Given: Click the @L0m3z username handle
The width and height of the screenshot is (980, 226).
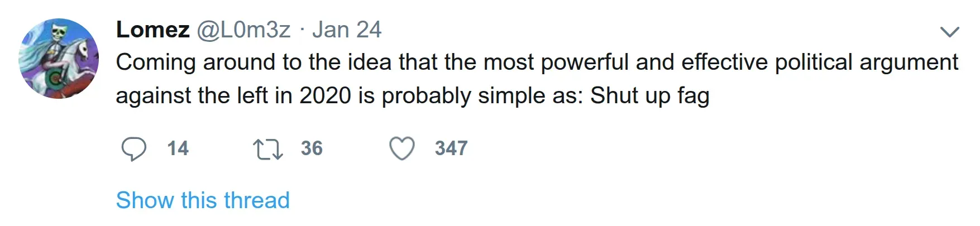Looking at the screenshot, I should (243, 30).
